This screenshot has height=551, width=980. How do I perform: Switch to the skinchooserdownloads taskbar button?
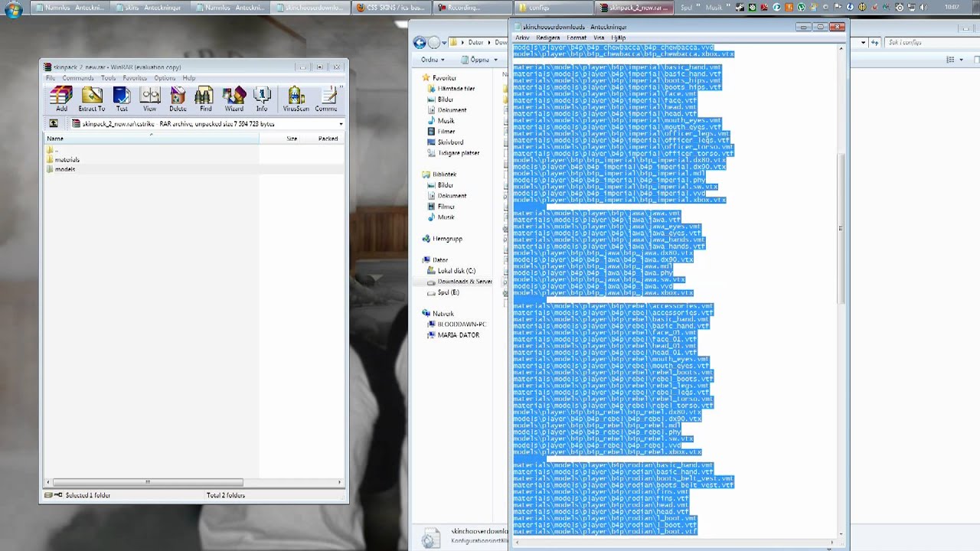pyautogui.click(x=309, y=8)
